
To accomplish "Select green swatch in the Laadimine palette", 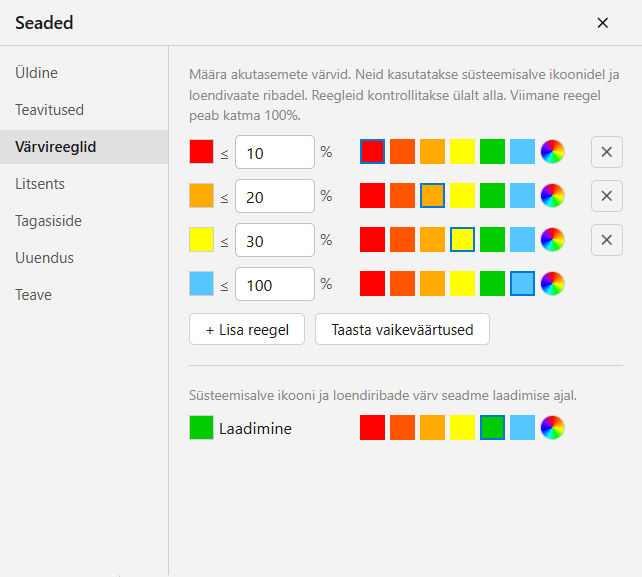I will tap(492, 428).
